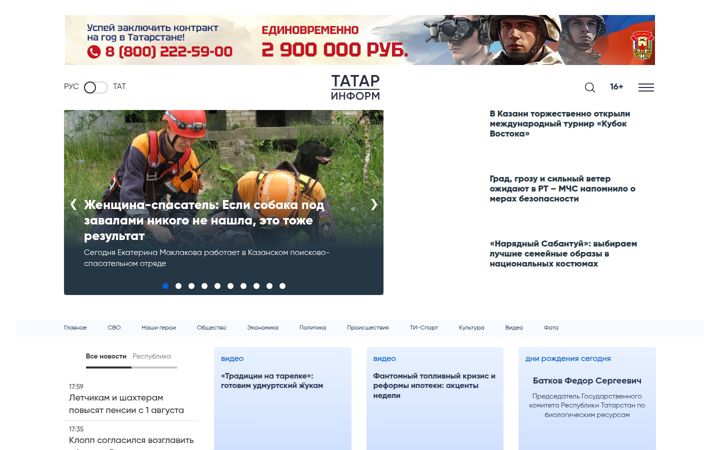Open the Происшествия section
Screen dimensions: 720x450
[368, 327]
